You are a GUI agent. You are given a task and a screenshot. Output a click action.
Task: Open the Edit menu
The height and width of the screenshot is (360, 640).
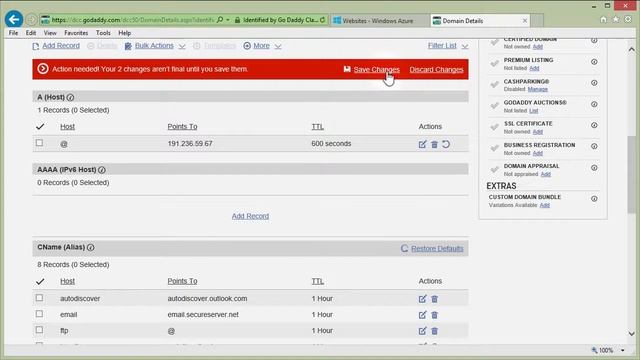[31, 33]
